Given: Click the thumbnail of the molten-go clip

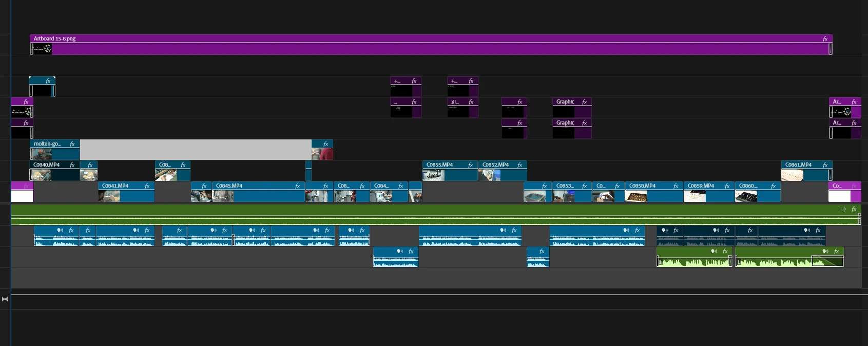Looking at the screenshot, I should (x=42, y=154).
